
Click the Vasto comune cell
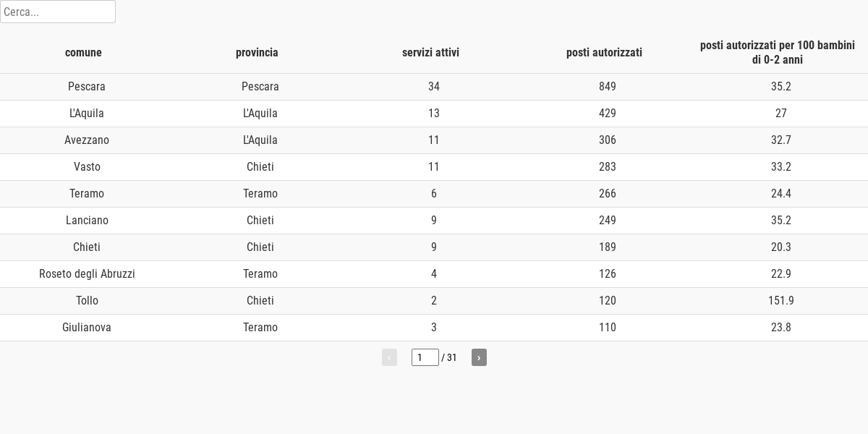coord(87,167)
